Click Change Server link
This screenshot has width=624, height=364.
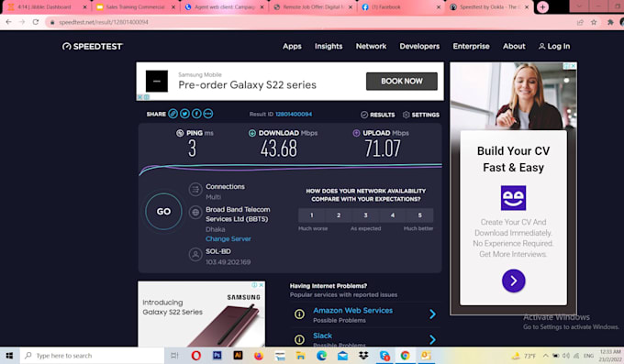pos(228,238)
